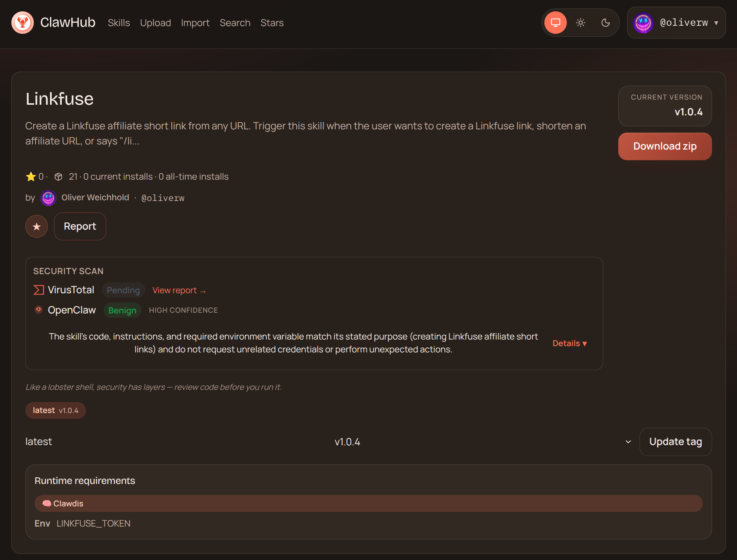Click the package versions cube icon
Screen dimensions: 737x560
coord(58,177)
